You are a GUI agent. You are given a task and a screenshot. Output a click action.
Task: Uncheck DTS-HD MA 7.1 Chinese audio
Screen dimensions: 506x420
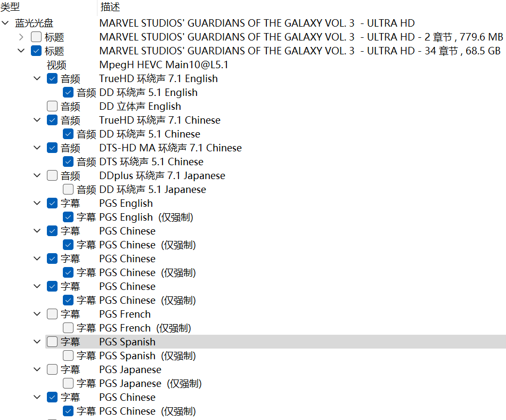pos(52,148)
